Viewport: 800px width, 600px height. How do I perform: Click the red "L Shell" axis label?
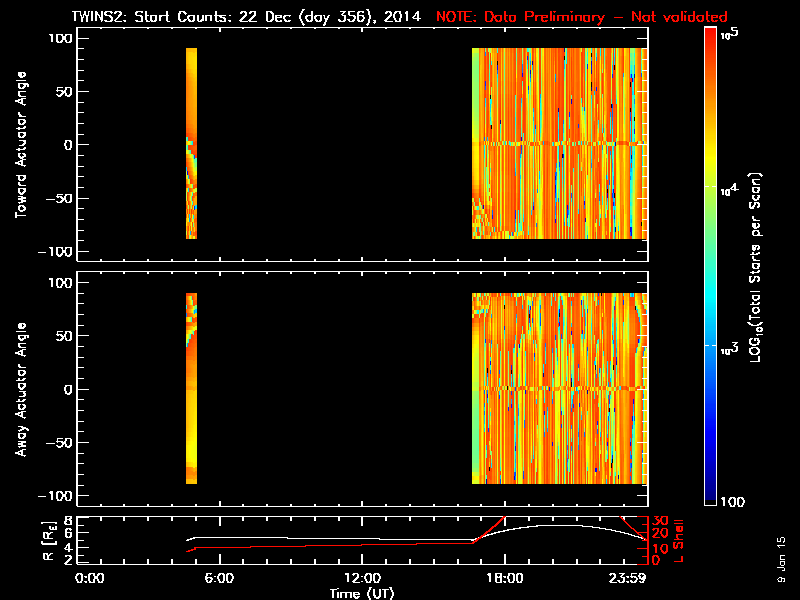(678, 540)
